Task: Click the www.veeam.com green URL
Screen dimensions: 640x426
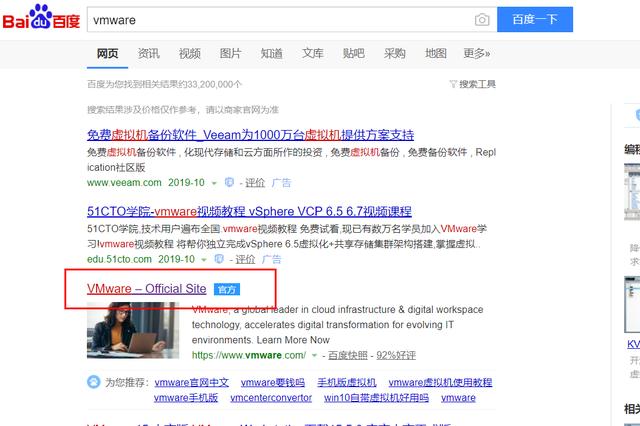Action: coord(124,182)
